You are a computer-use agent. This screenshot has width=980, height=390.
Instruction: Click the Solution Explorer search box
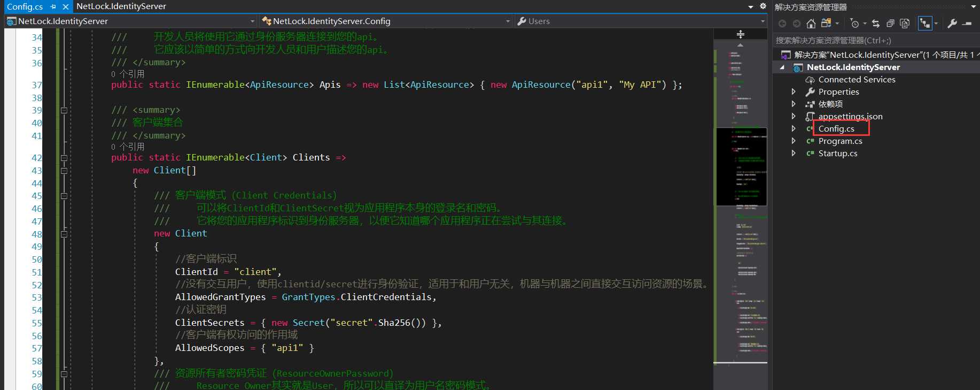[x=875, y=41]
